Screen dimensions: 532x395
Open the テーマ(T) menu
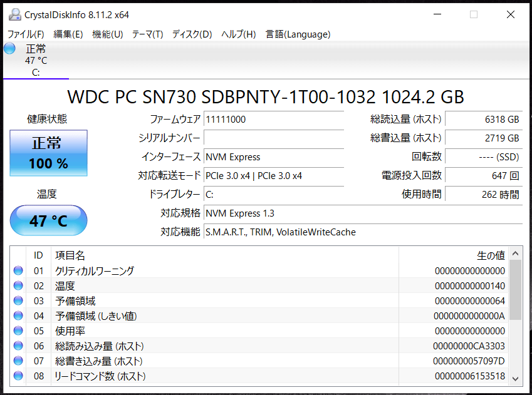[148, 34]
